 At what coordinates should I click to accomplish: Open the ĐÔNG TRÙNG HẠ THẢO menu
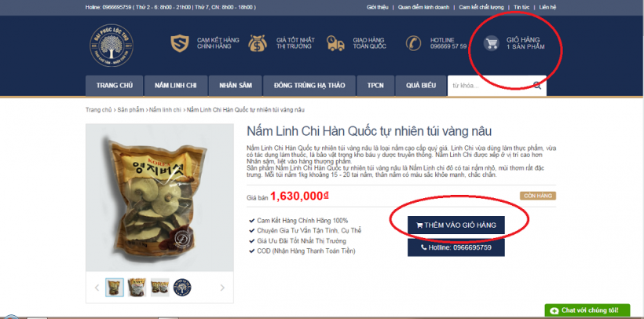pyautogui.click(x=309, y=86)
